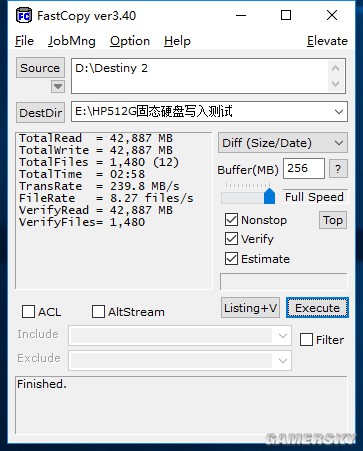Click the VerifyFiles= 1,480 line
This screenshot has height=451, width=363.
pos(82,222)
